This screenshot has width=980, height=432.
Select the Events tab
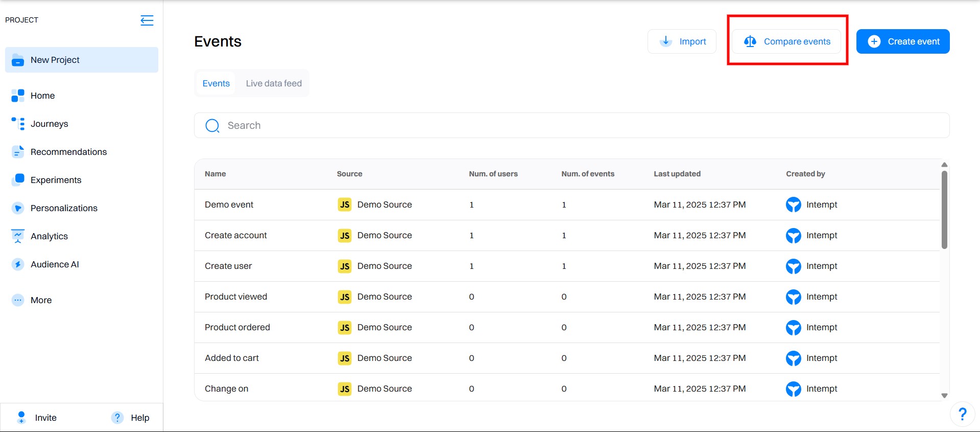point(216,83)
